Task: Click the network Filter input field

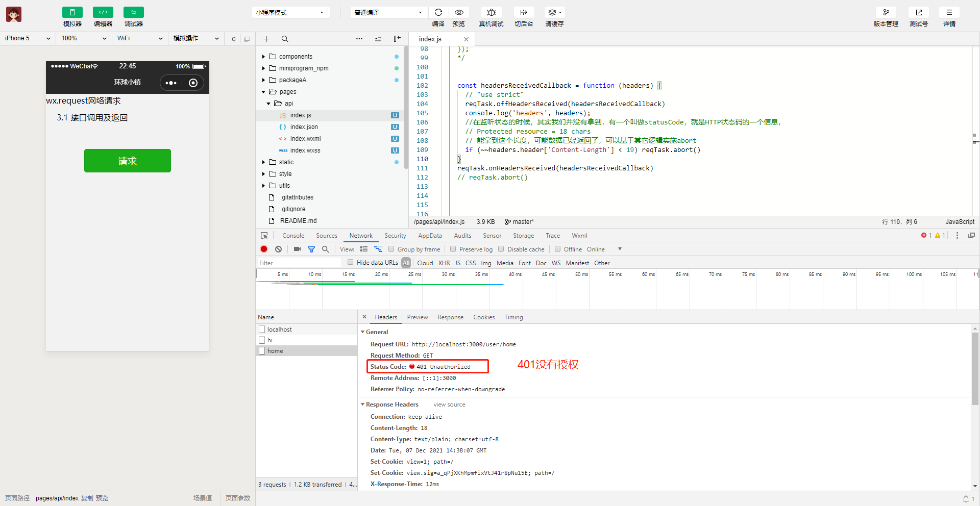Action: point(299,263)
